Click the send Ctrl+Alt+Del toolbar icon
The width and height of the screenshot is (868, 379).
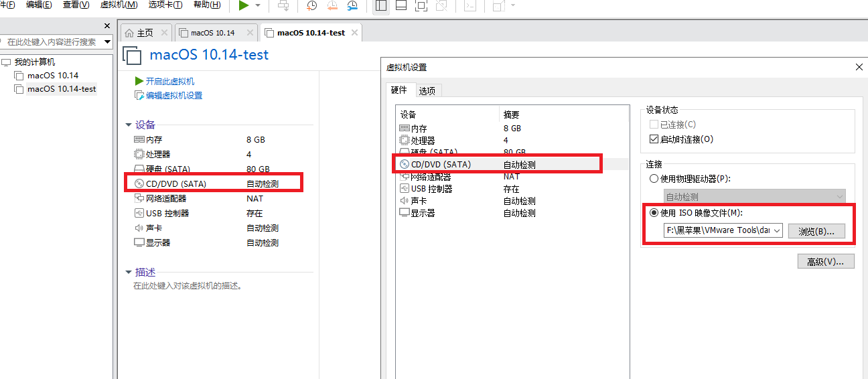284,5
